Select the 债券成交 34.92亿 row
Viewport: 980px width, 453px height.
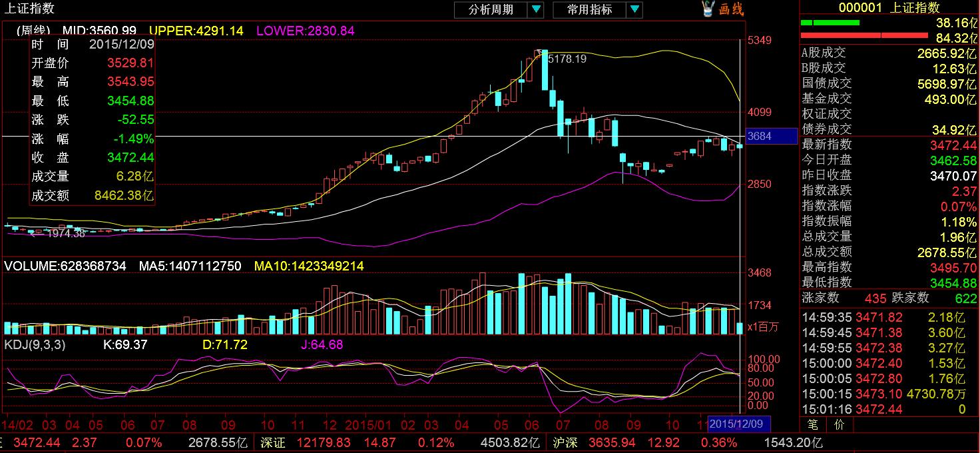click(x=889, y=129)
